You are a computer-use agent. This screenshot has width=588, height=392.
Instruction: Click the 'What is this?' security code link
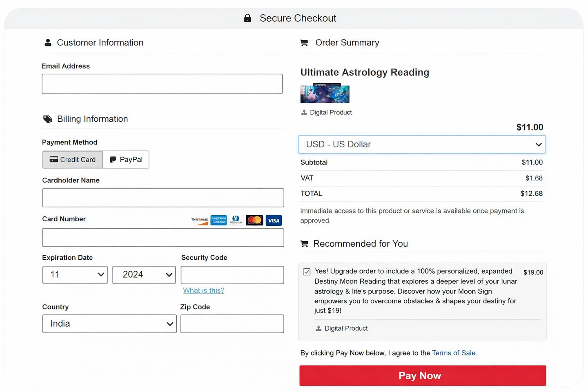(204, 290)
